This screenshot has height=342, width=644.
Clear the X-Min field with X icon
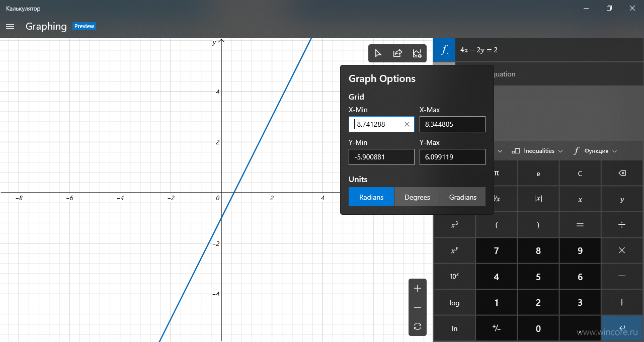(x=407, y=124)
